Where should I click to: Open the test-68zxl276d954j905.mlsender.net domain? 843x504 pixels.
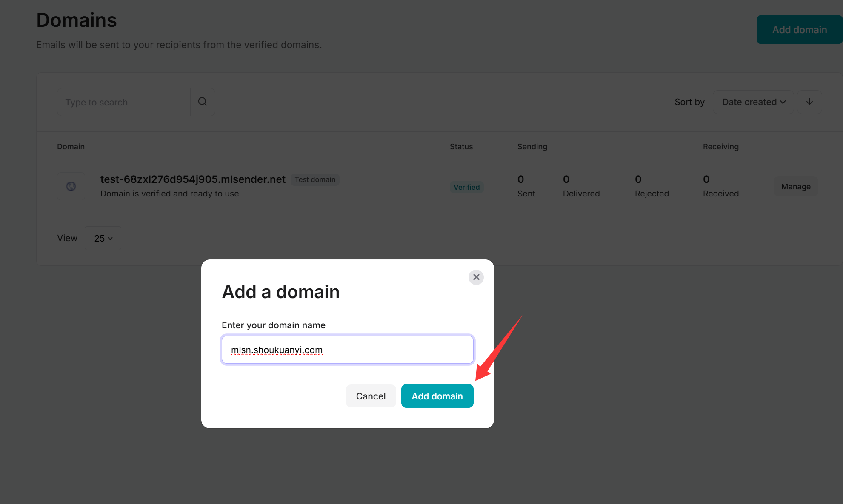193,179
